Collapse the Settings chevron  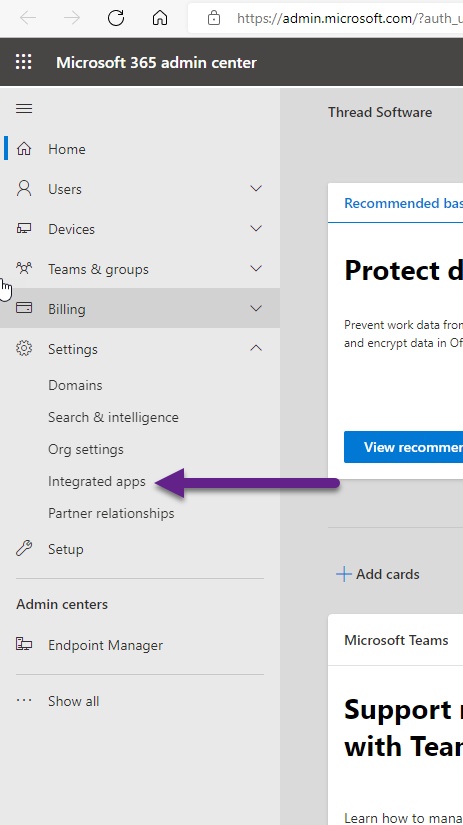click(x=256, y=348)
